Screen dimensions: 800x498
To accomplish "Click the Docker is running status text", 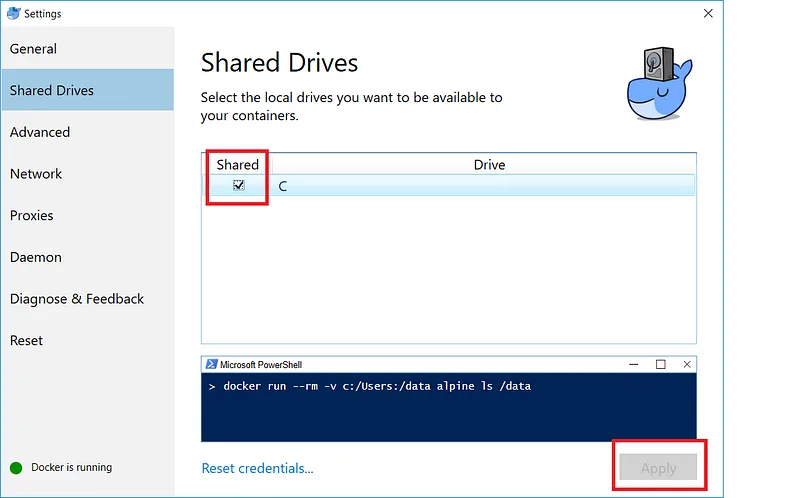I will pyautogui.click(x=71, y=467).
